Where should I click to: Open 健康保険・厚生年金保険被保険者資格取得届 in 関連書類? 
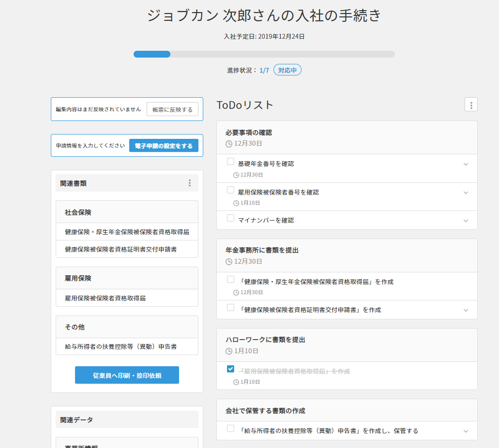pos(127,232)
